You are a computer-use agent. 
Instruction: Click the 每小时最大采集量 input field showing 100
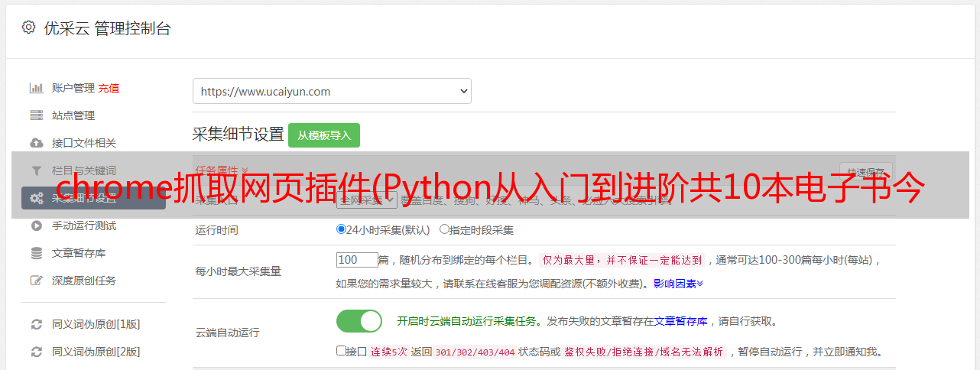(x=357, y=260)
